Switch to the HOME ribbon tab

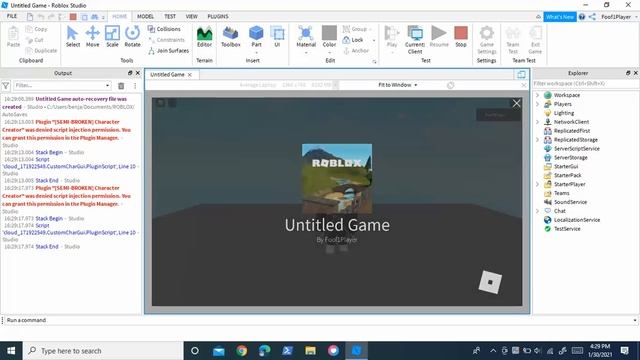119,16
